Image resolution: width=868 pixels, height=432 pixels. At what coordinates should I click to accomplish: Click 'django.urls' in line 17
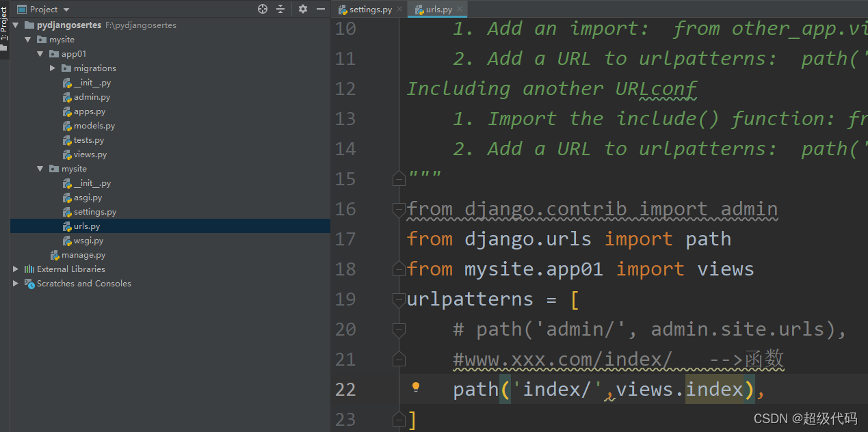pyautogui.click(x=528, y=239)
